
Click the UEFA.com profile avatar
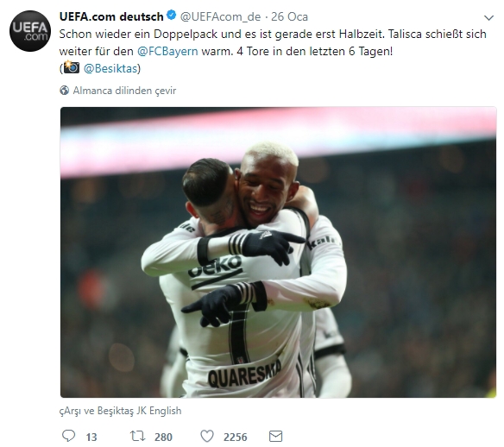click(30, 31)
